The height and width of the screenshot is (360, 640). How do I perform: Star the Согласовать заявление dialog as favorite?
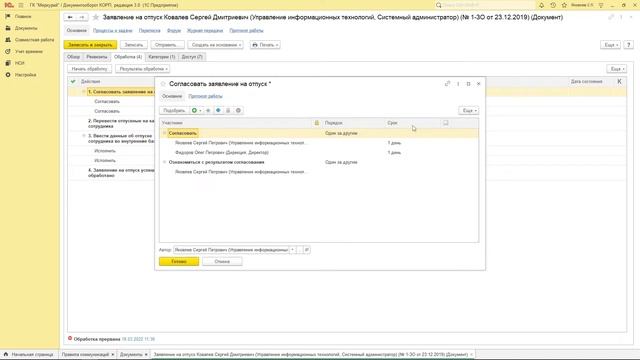(163, 84)
